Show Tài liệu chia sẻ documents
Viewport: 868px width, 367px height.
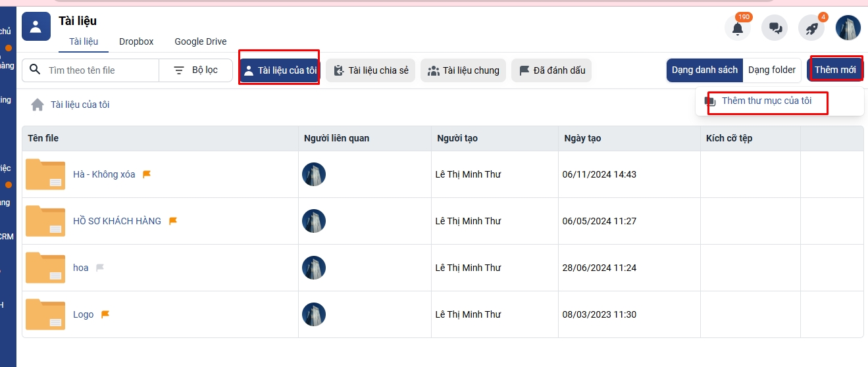[x=370, y=70]
